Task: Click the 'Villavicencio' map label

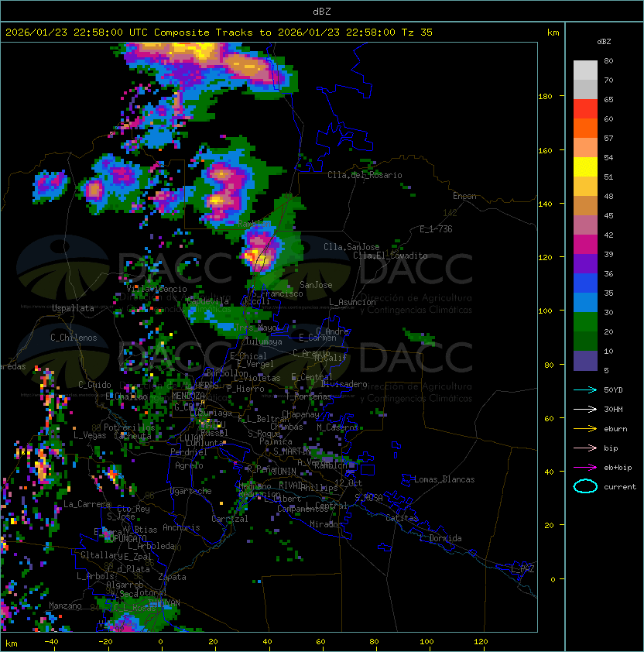Action: [156, 289]
